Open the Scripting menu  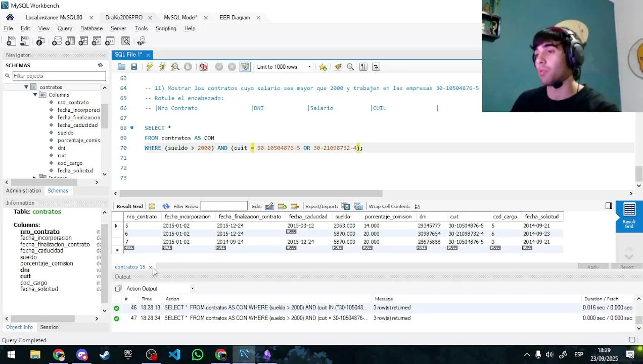coord(166,28)
